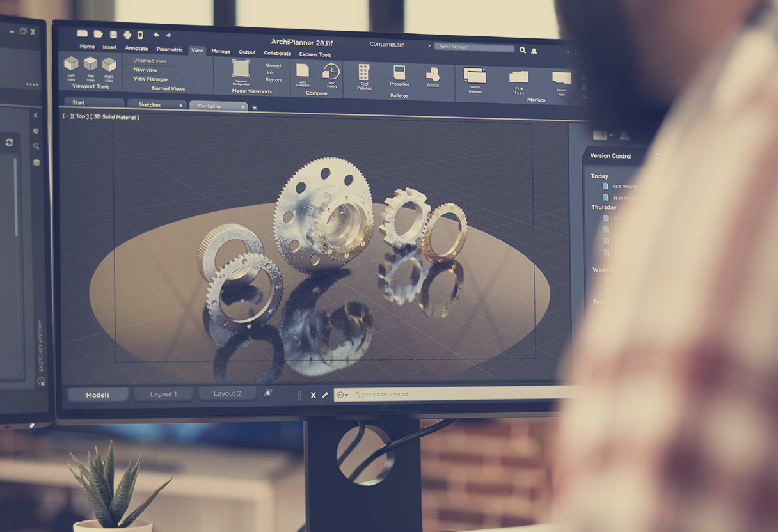Open View Manager

[150, 79]
